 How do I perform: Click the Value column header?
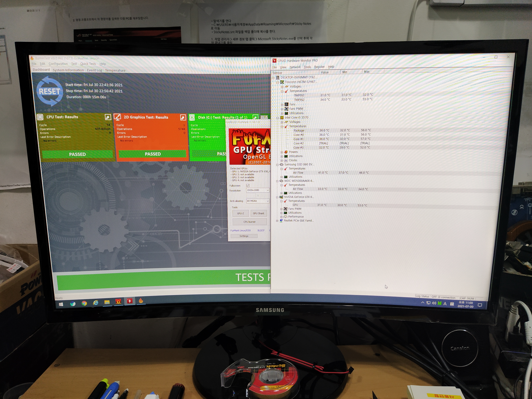coord(330,72)
